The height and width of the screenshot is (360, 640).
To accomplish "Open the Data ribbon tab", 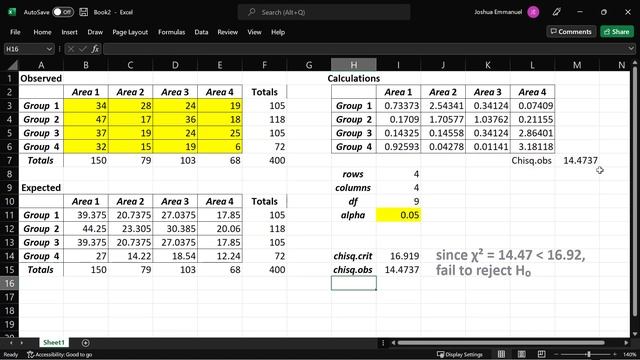I will click(x=201, y=32).
